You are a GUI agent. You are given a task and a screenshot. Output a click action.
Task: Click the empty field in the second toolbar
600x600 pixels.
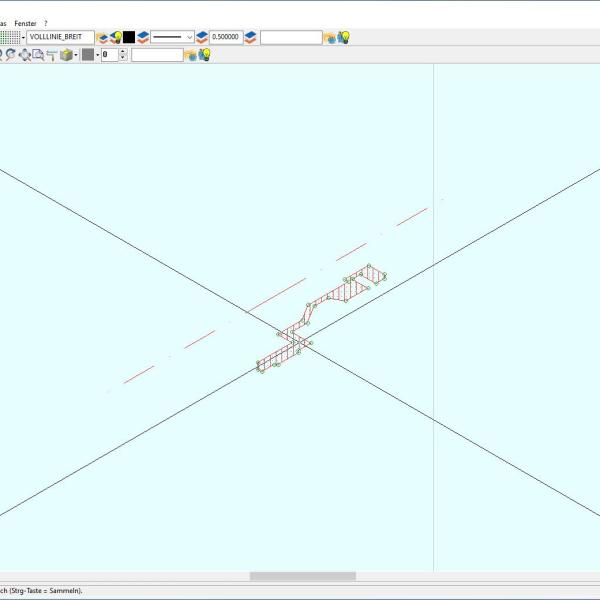(x=157, y=55)
